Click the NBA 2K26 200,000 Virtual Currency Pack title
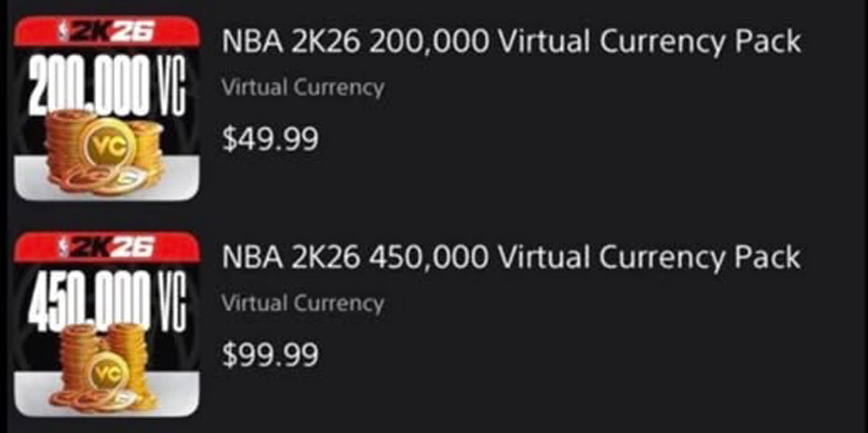 [x=511, y=42]
